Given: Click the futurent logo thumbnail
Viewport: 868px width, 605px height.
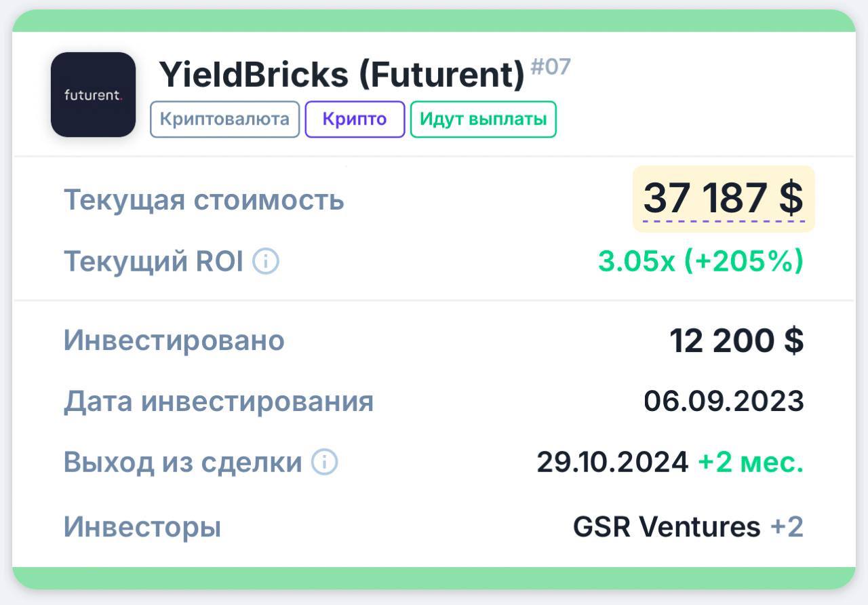Looking at the screenshot, I should tap(93, 95).
